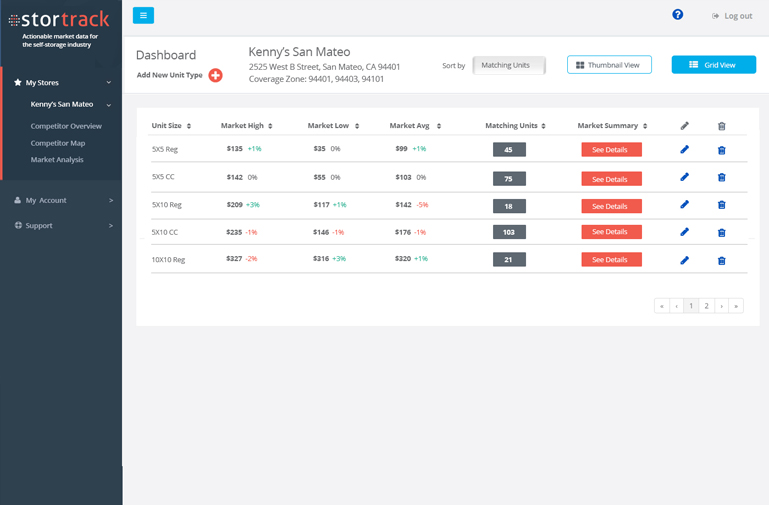Open Competitor Overview in the sidebar
769x505 pixels.
coord(66,126)
